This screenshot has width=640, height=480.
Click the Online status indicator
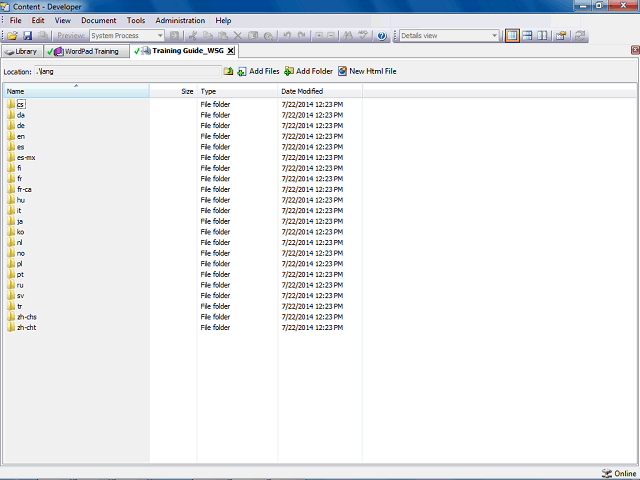tap(619, 473)
